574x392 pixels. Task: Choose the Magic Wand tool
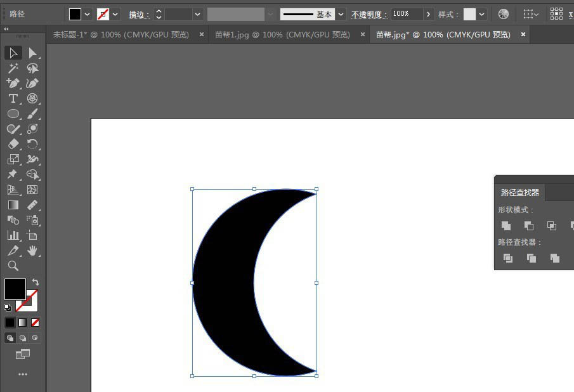[x=13, y=68]
